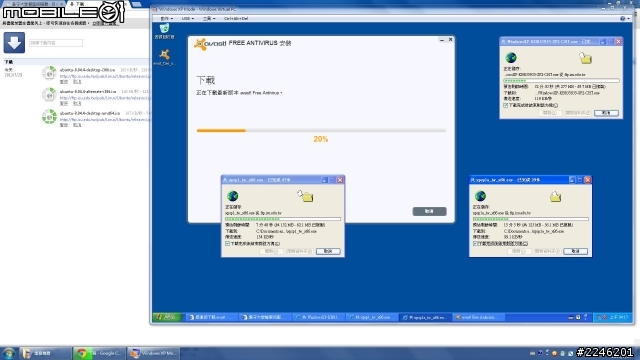Toggle close-dialog checkbox in the 47% download dialog
Screen dimensions: 640x360
click(x=228, y=244)
